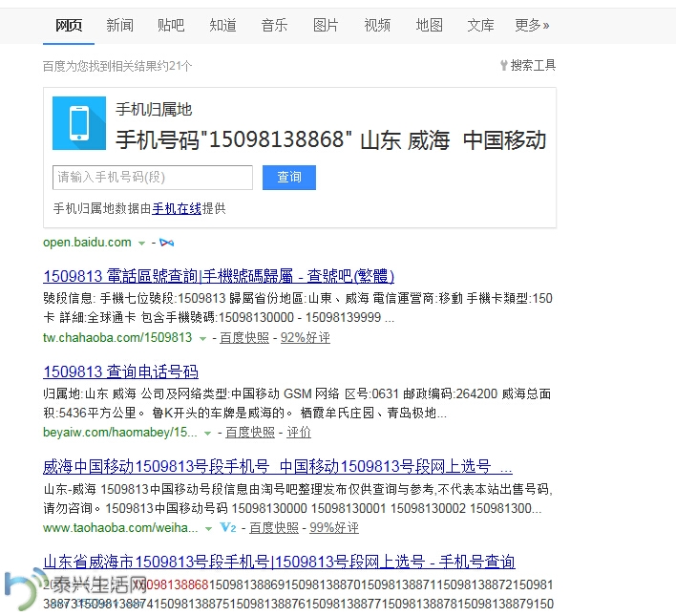
Task: Expand the arrow next to www.taohaoba.com URL
Action: click(x=209, y=528)
